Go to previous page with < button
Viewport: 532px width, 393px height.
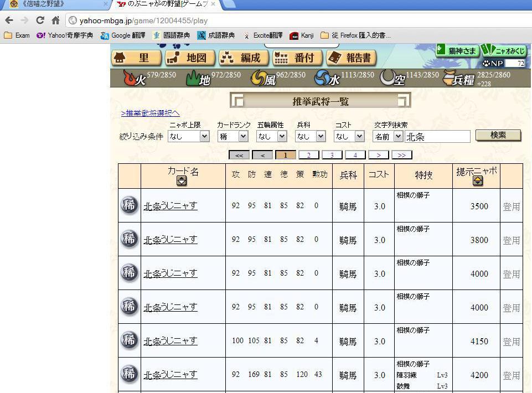262,155
